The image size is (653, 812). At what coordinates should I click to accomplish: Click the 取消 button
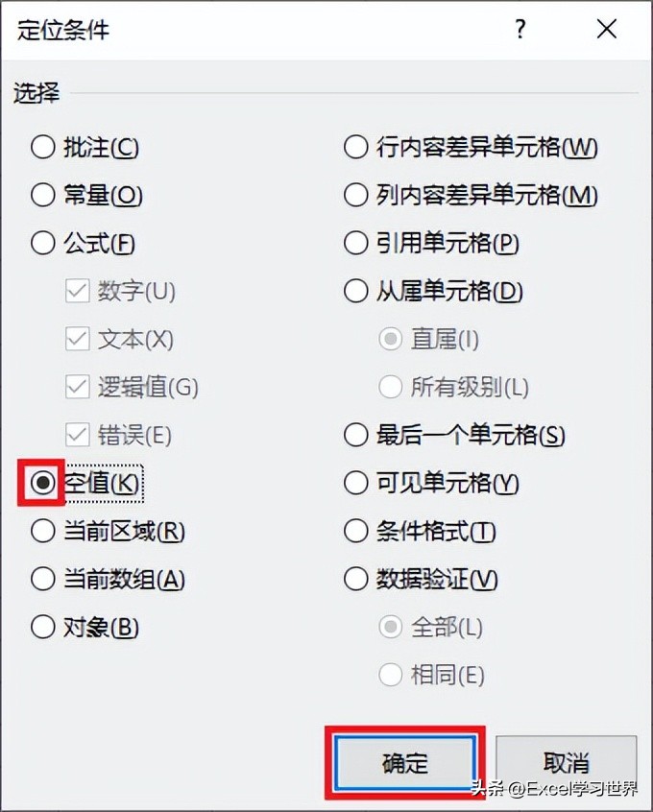pyautogui.click(x=566, y=763)
